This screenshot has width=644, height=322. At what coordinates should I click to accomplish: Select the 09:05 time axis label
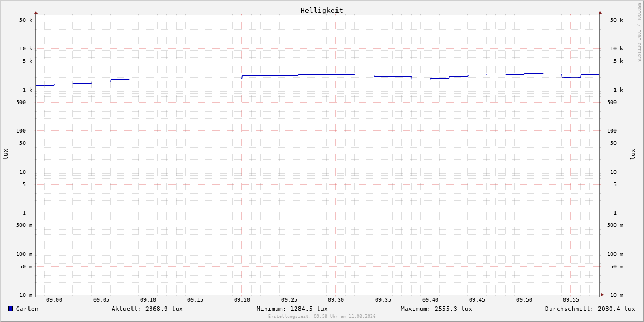click(101, 300)
